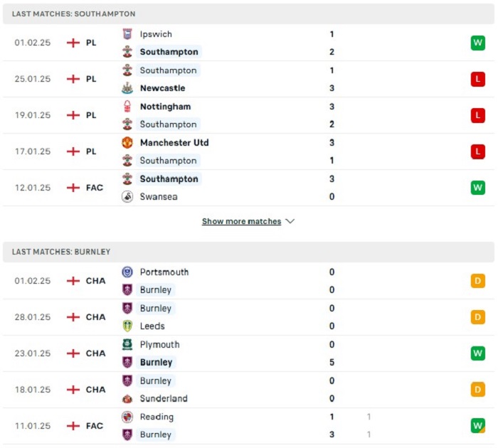Click the Nottingham Forest crest icon
This screenshot has width=498, height=448.
[x=127, y=107]
